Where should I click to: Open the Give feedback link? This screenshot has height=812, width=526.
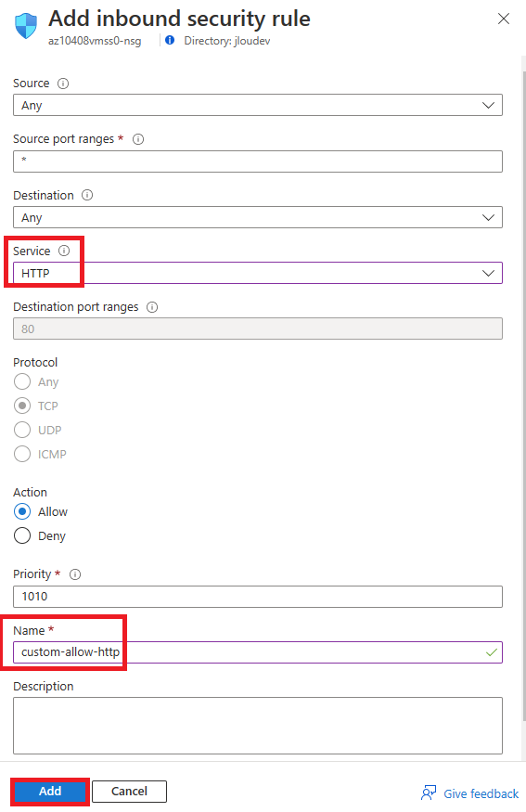[481, 793]
